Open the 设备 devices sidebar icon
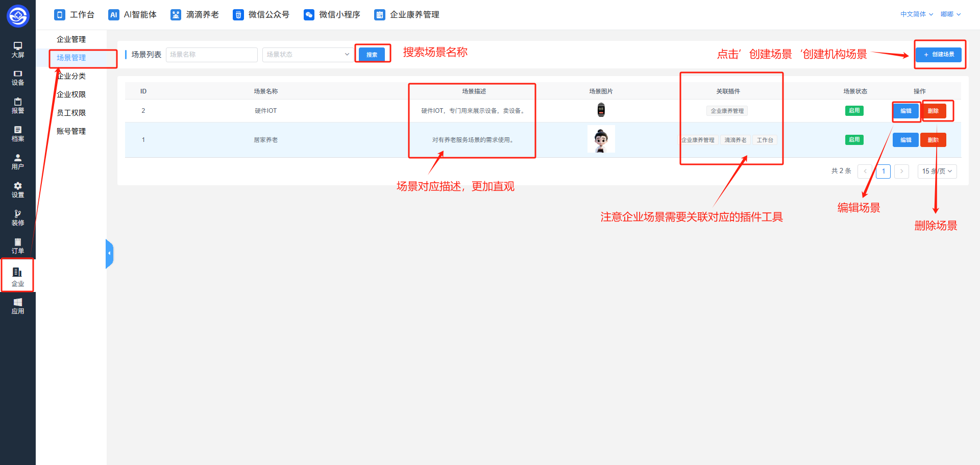Screen dimensions: 980x465 pos(18,78)
